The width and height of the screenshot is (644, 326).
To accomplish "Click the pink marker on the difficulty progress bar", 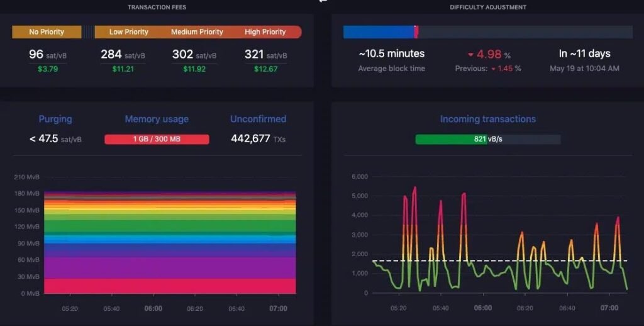I will 416,32.
